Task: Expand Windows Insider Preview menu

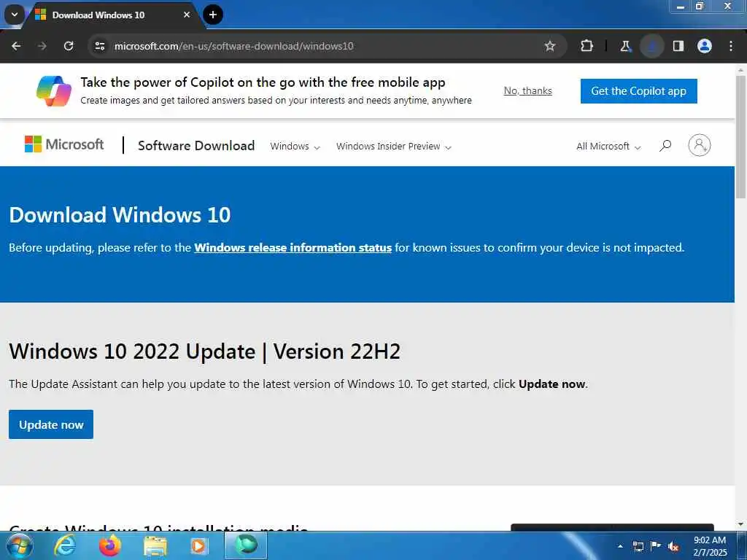Action: tap(393, 146)
